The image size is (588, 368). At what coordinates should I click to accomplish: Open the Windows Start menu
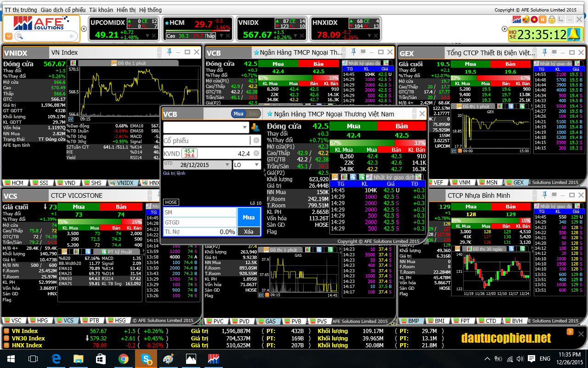pyautogui.click(x=11, y=359)
